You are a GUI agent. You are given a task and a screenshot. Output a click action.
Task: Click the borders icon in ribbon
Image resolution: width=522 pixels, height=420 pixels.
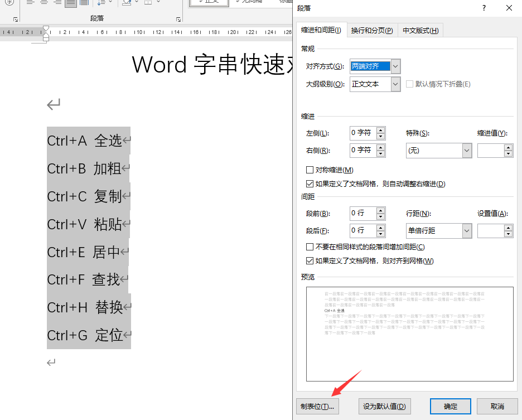[148, 3]
